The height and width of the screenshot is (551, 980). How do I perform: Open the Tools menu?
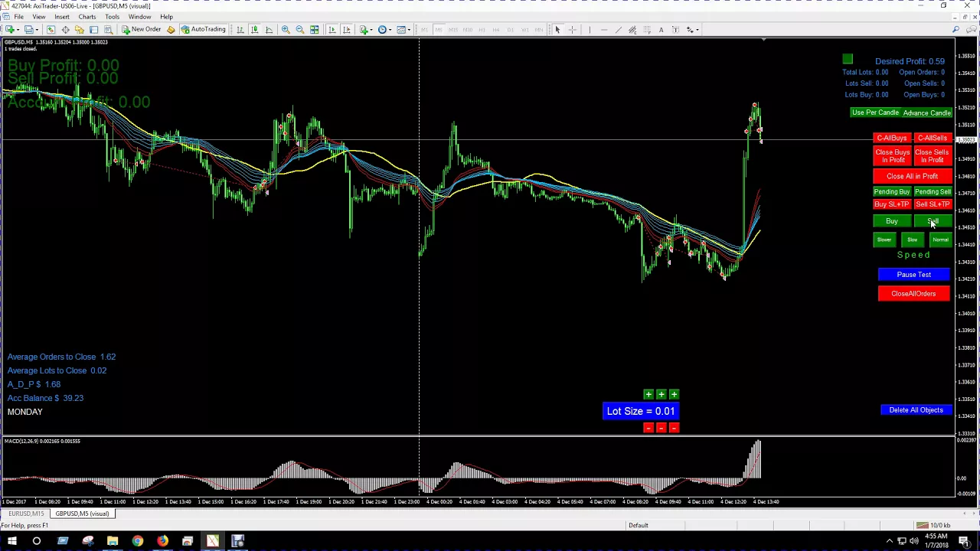[x=112, y=17]
